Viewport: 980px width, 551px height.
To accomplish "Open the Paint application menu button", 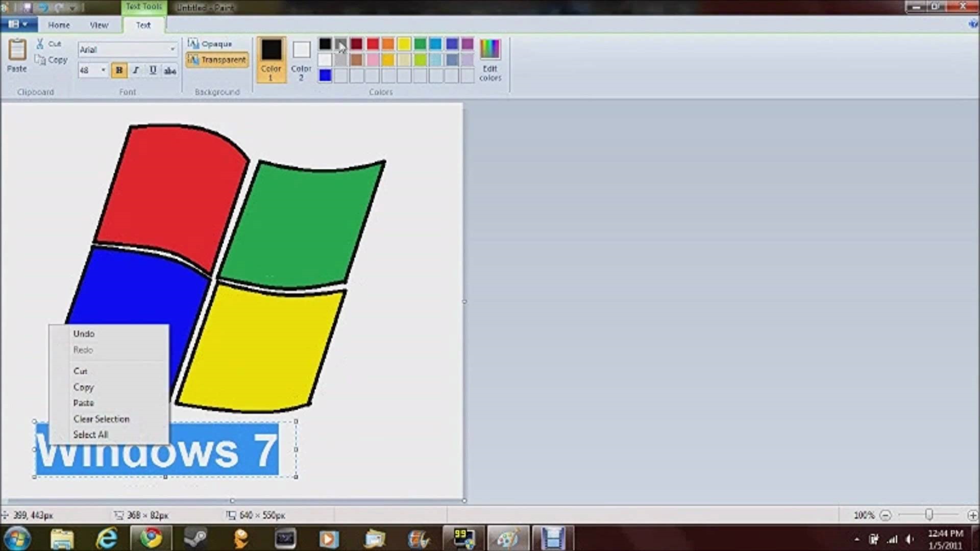I will pyautogui.click(x=18, y=24).
